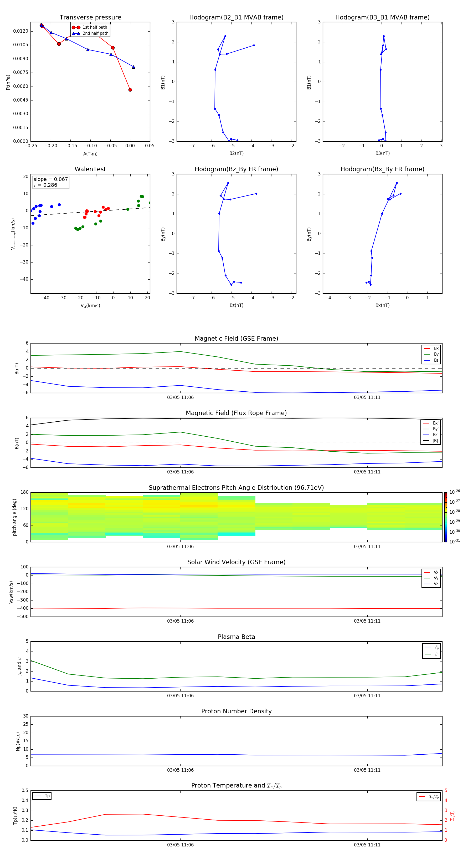Click the Bz entry in the GSE field legend
Screen dimensions: 473x868
(431, 360)
